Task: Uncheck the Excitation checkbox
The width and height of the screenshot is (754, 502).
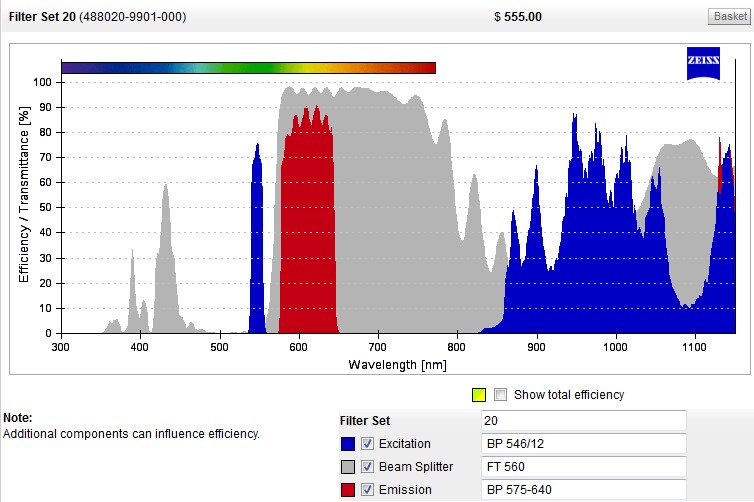Action: click(367, 443)
